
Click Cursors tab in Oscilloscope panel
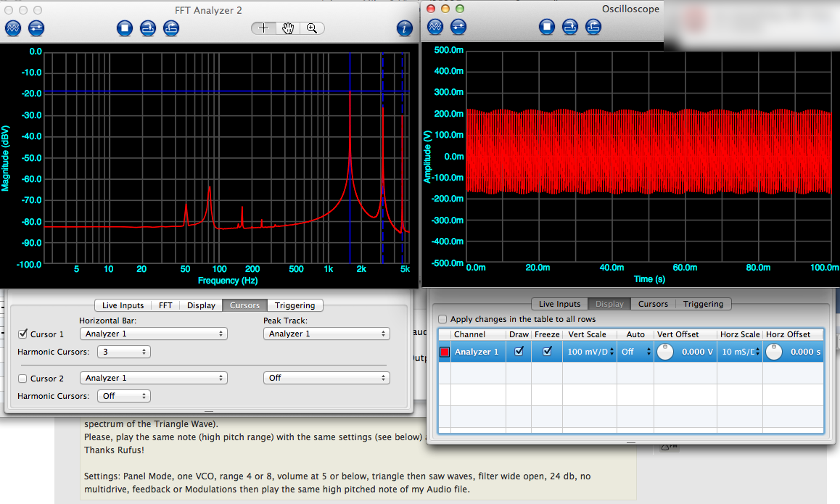(x=653, y=304)
